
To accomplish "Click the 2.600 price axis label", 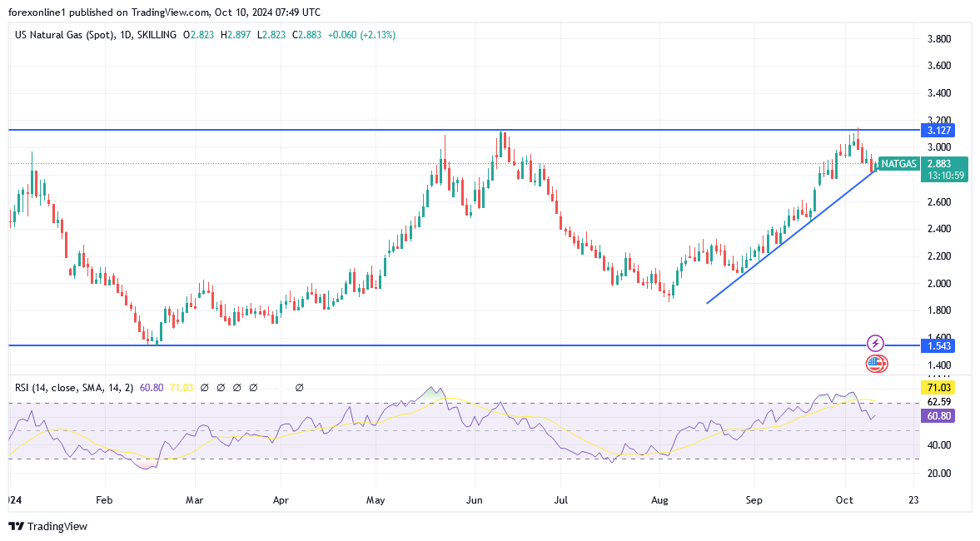I will point(938,201).
